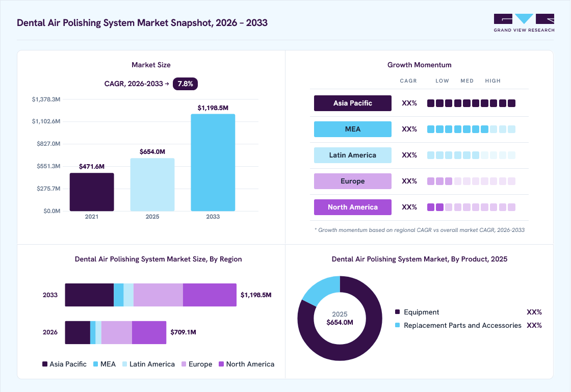Click the Equipment XX% value
The height and width of the screenshot is (392, 571).
click(x=534, y=312)
